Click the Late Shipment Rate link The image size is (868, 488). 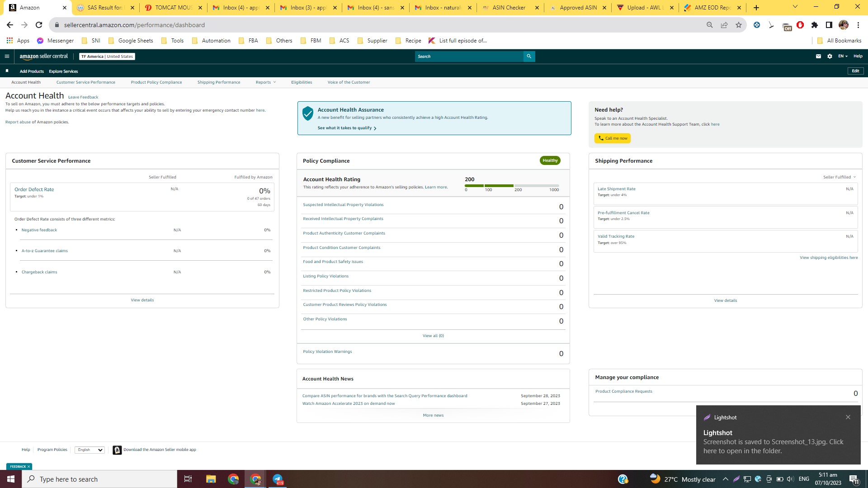(x=616, y=189)
